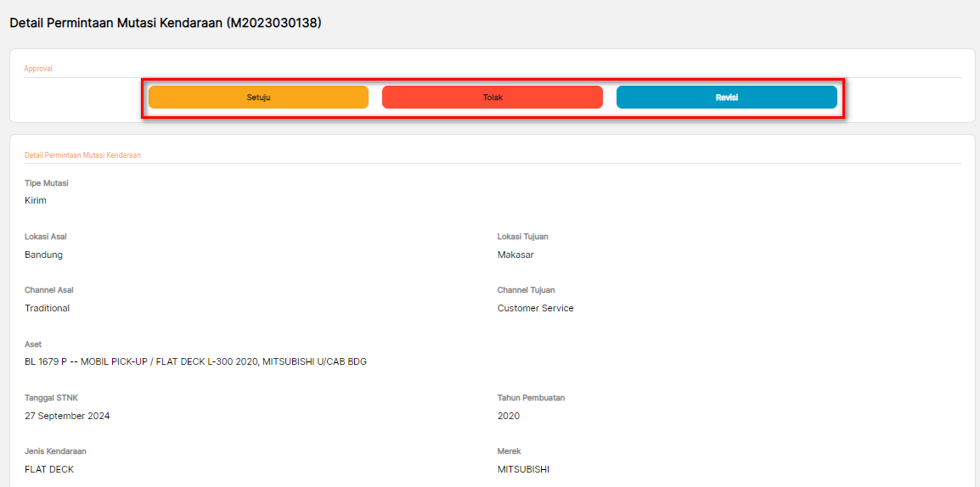Click the blue Revisi button
980x487 pixels.
(x=726, y=98)
